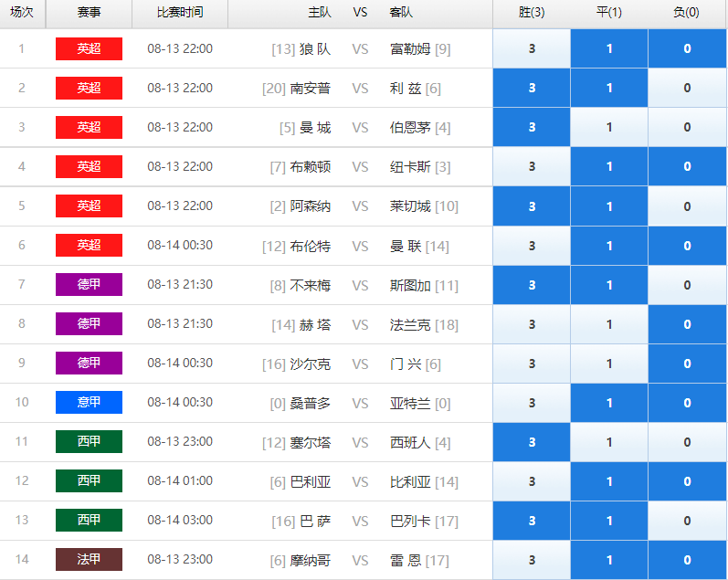Select draw (1) for match 5 阿森纳
Screen dimensions: 728x580
tap(609, 206)
